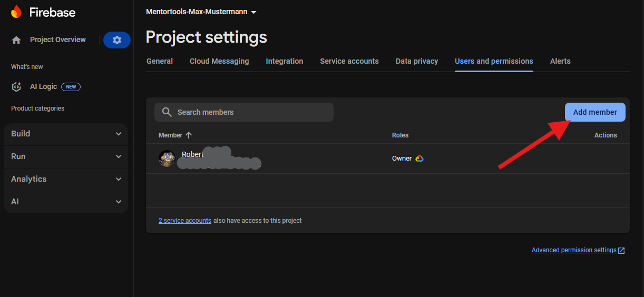Image resolution: width=644 pixels, height=297 pixels.
Task: Open AI Logic in the sidebar
Action: pyautogui.click(x=43, y=87)
